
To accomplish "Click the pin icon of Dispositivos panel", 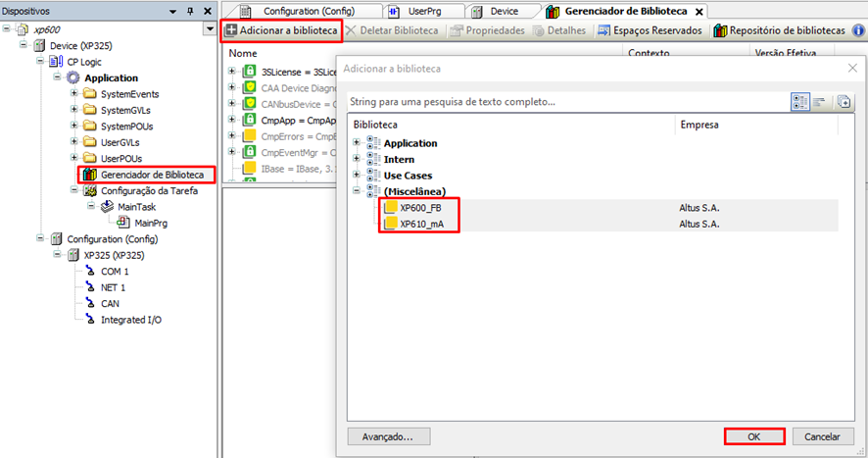I will point(193,10).
